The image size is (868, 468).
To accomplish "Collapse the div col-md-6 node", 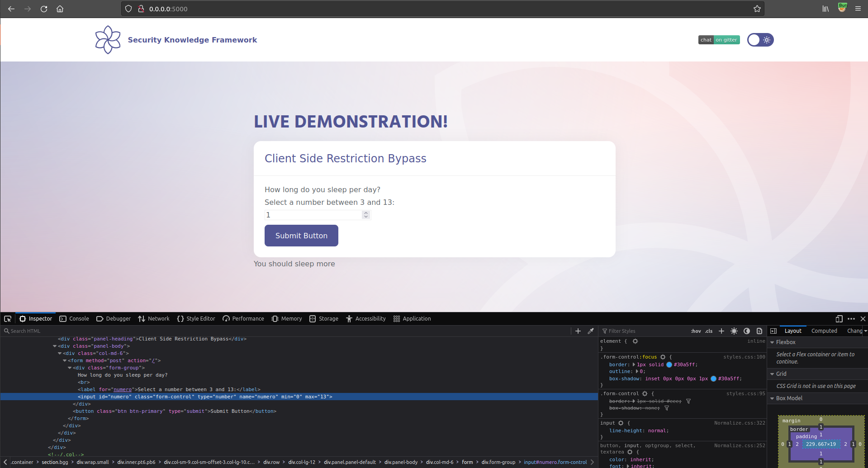I will 60,354.
